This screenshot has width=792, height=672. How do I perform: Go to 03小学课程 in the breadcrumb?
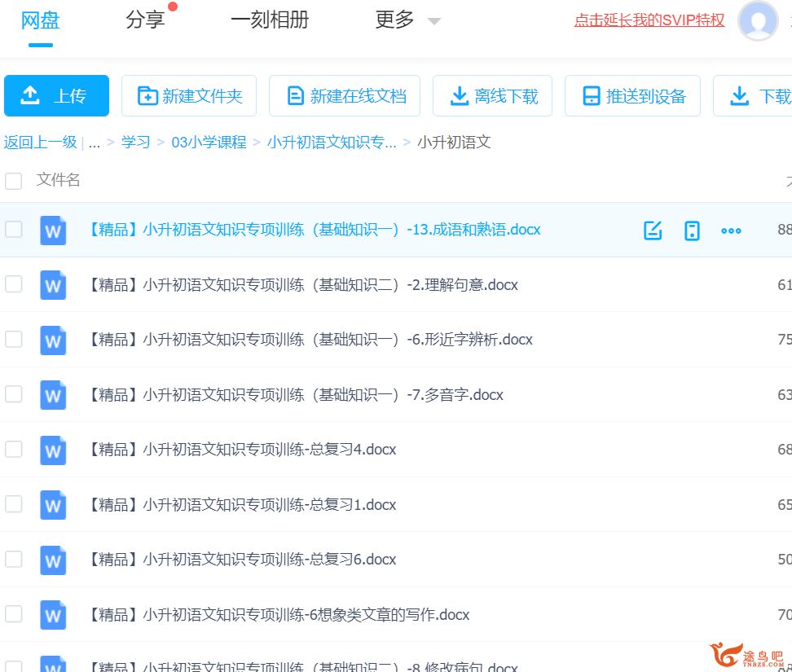[209, 143]
